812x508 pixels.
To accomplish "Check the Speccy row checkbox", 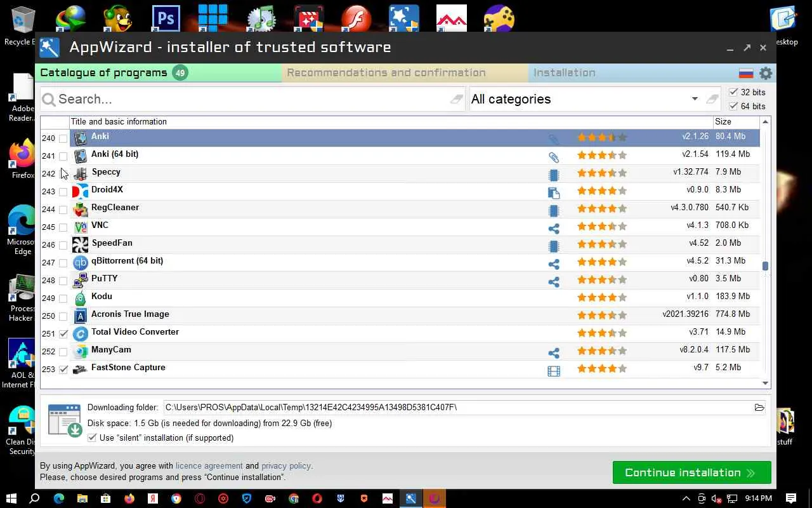I will [63, 174].
